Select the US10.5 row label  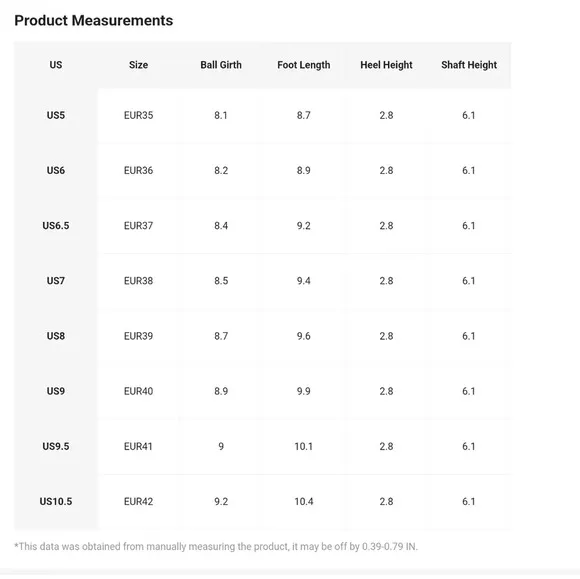(56, 501)
